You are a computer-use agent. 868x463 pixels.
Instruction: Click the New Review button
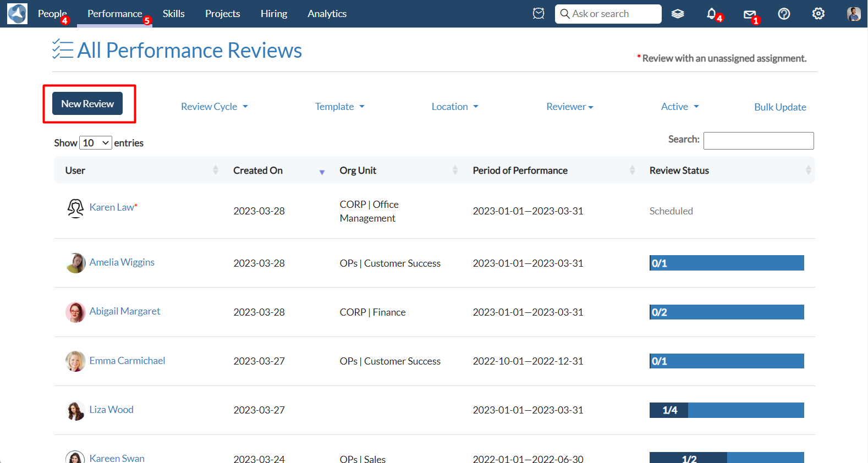(x=87, y=104)
